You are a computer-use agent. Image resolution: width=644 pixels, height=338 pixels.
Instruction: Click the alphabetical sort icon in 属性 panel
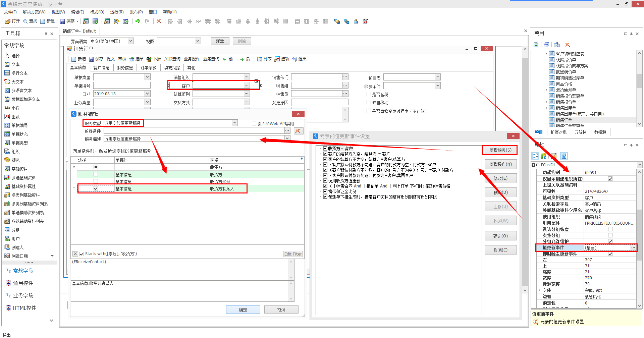pos(544,156)
